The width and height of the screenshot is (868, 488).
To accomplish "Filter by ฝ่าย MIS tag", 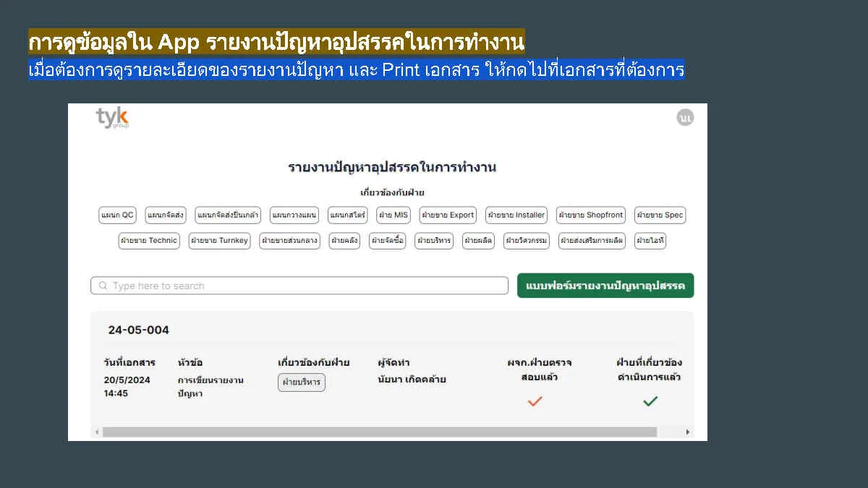I will [x=393, y=215].
